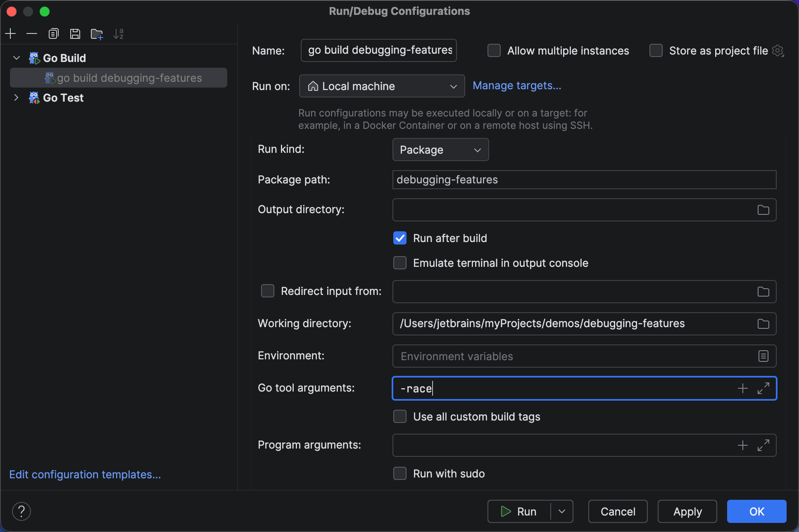This screenshot has height=532, width=799.
Task: Open the Environment variables editor icon
Action: pyautogui.click(x=763, y=356)
